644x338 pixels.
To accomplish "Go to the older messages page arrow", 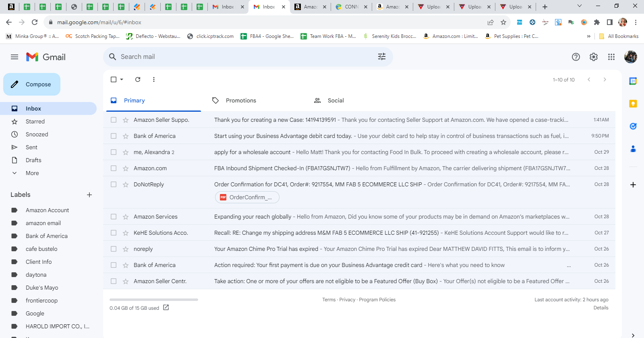I will click(x=605, y=79).
